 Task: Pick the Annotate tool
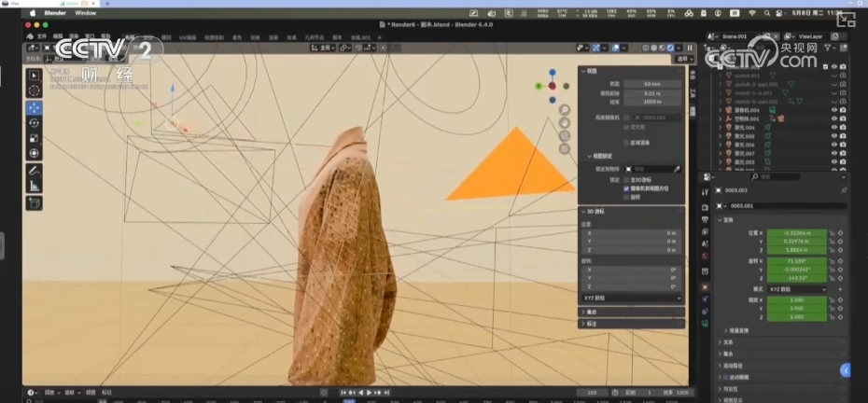click(35, 173)
